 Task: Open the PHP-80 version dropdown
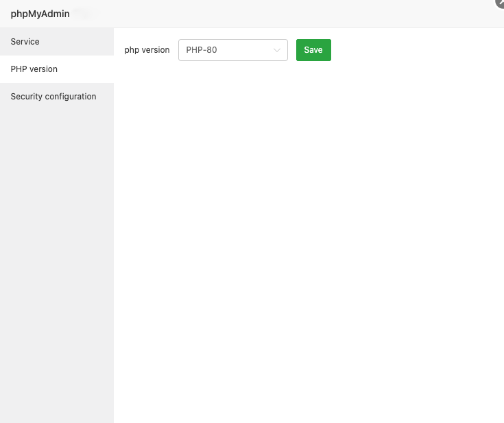point(233,50)
